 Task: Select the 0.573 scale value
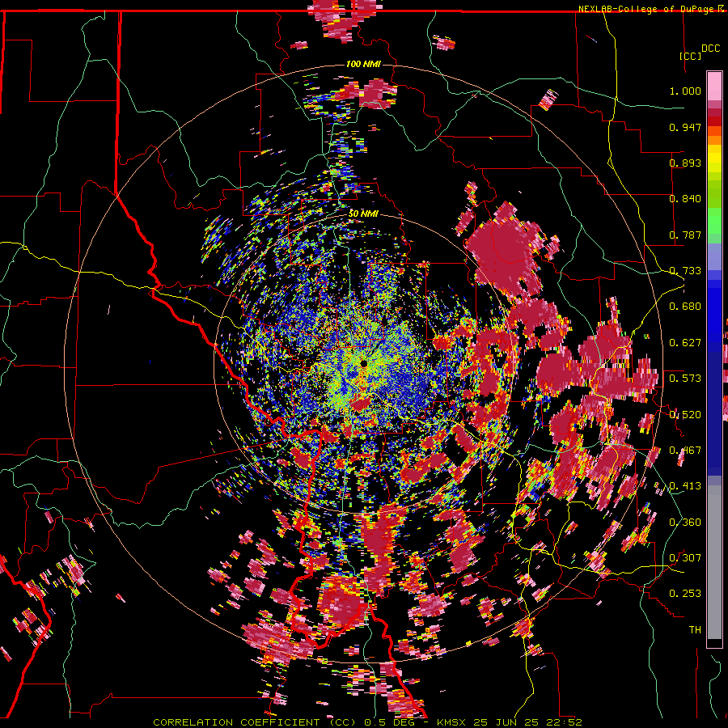coord(685,379)
